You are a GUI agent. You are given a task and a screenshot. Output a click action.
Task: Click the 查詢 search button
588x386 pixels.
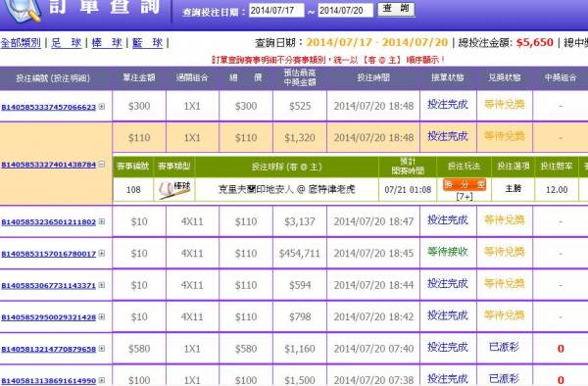[x=396, y=9]
